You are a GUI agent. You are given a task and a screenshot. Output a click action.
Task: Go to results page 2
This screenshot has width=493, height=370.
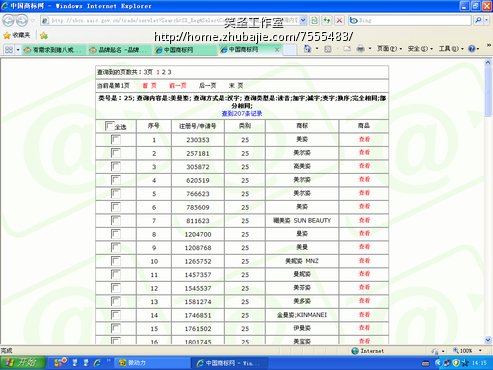coord(163,72)
